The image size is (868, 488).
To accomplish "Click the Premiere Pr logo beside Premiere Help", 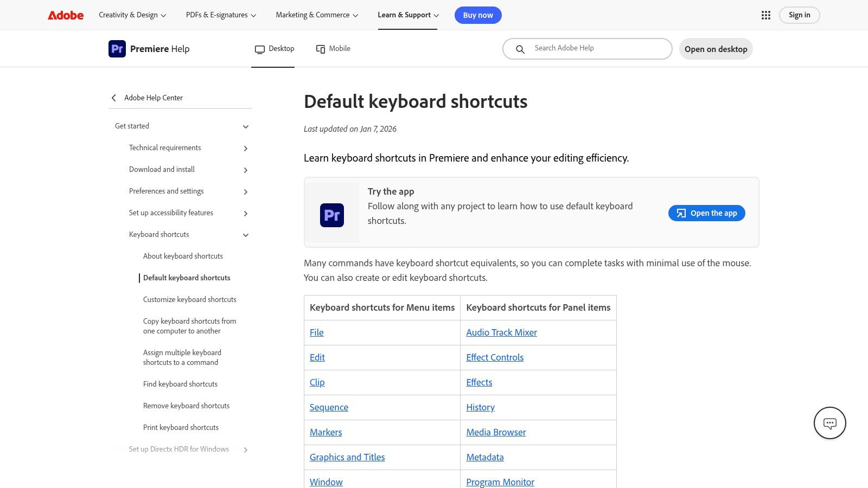I will tap(117, 49).
